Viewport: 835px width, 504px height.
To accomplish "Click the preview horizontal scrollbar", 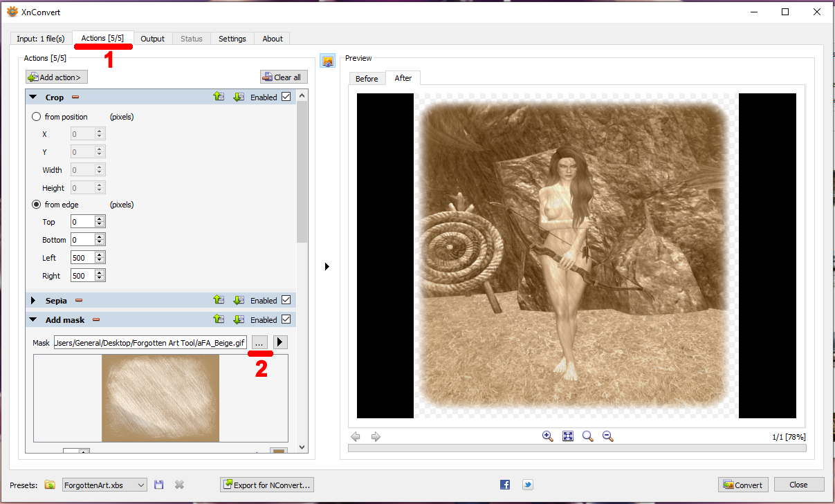I will [577, 448].
